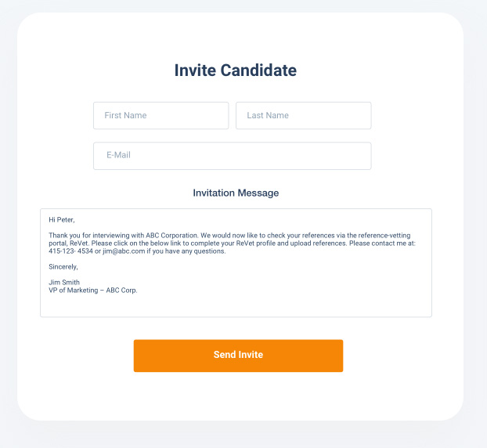Click the Jim Smith signature line
This screenshot has height=448, width=487.
64,283
